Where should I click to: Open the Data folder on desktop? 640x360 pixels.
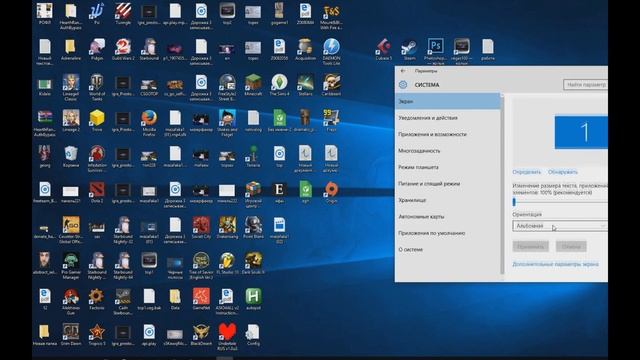(175, 298)
